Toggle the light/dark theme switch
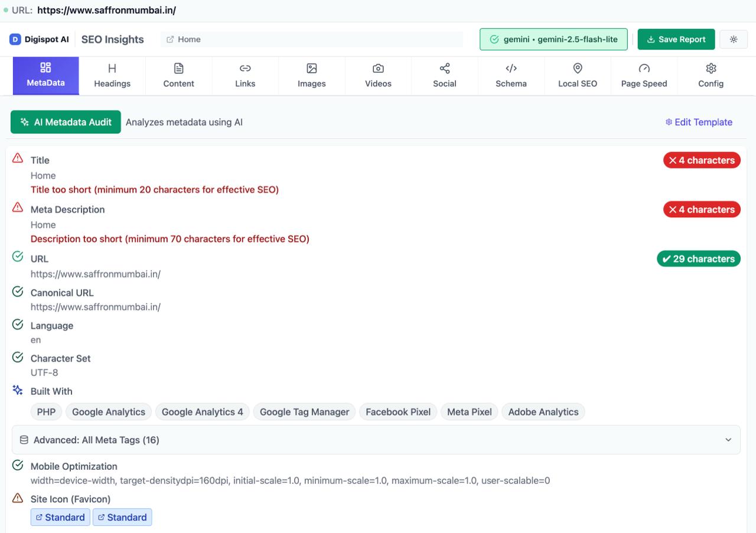Viewport: 756px width, 533px height. [734, 39]
